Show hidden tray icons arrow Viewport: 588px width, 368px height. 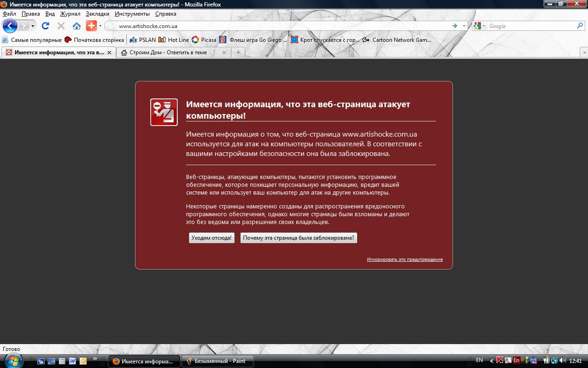click(492, 361)
